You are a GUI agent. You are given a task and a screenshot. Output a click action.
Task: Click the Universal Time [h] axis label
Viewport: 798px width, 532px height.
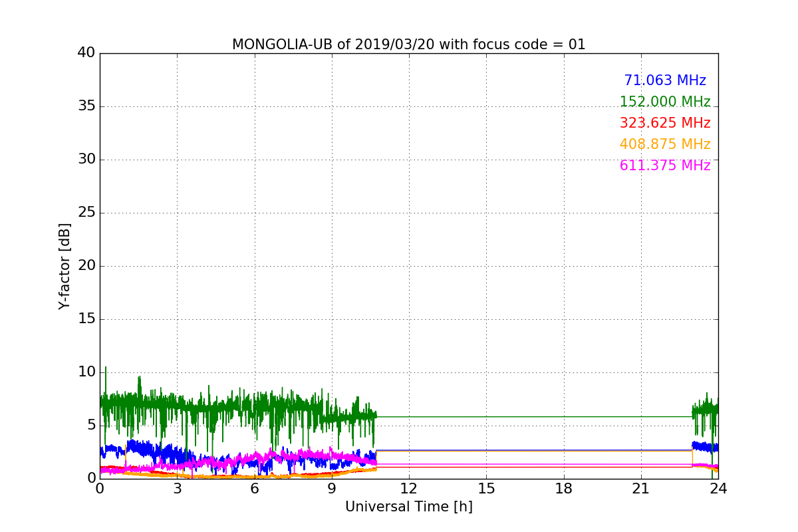click(409, 507)
